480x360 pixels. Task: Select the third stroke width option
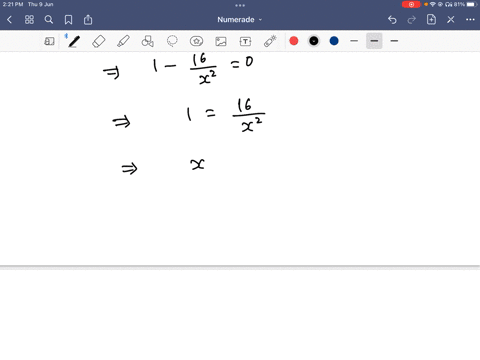point(394,41)
